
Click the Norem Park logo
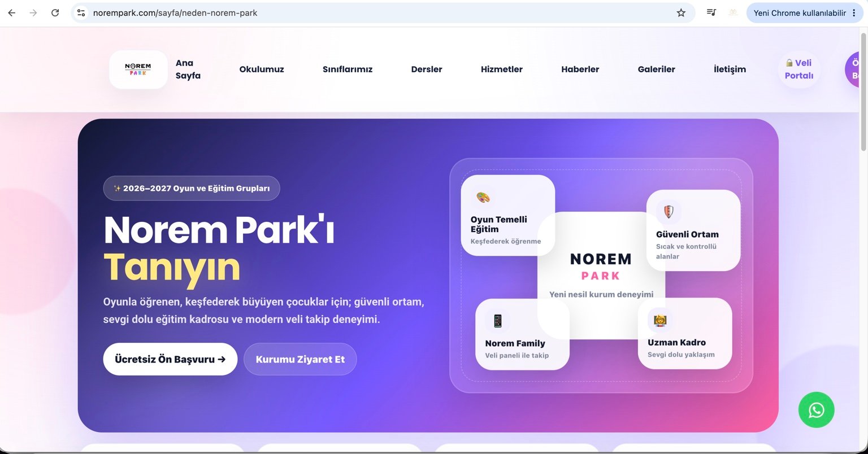(x=138, y=69)
